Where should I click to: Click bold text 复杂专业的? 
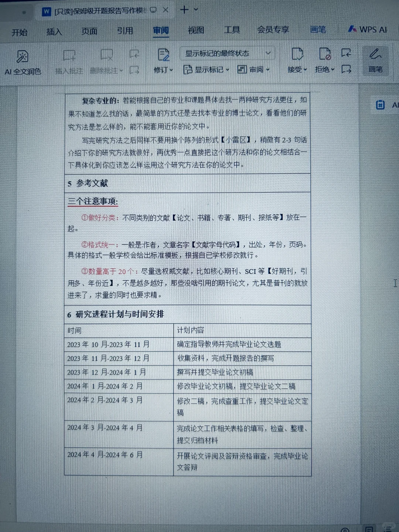click(x=100, y=100)
